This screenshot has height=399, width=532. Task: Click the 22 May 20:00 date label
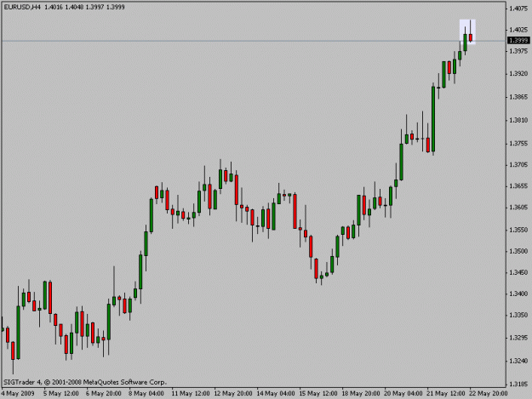489,393
